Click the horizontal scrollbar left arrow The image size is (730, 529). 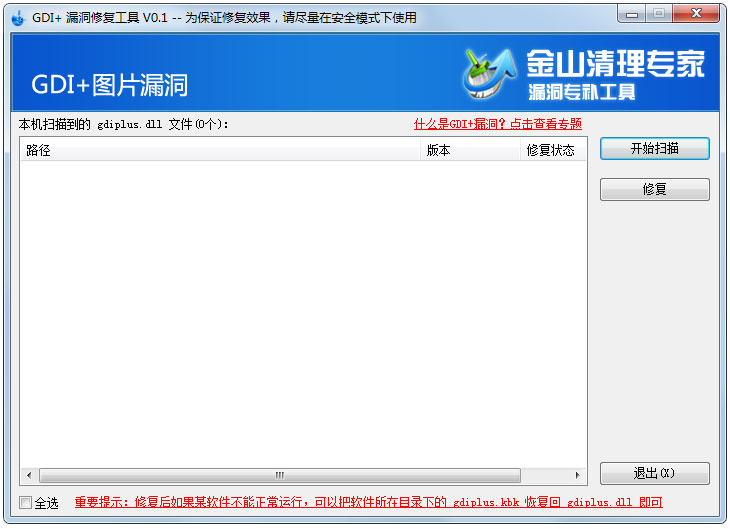[29, 475]
